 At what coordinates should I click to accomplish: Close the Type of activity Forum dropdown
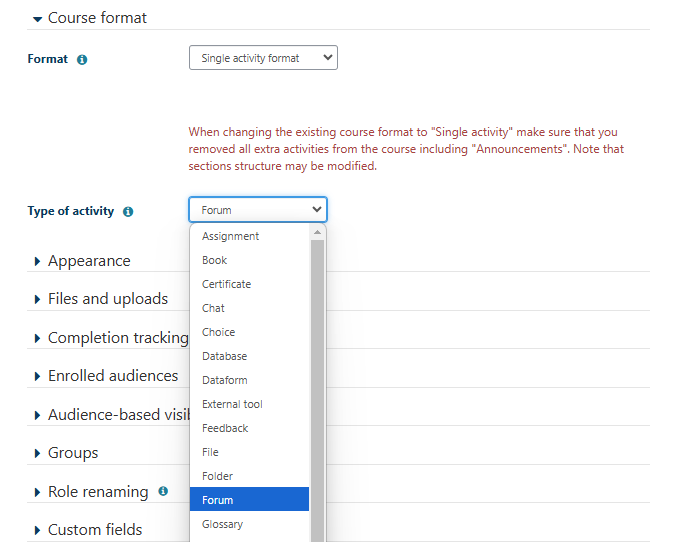tap(257, 210)
